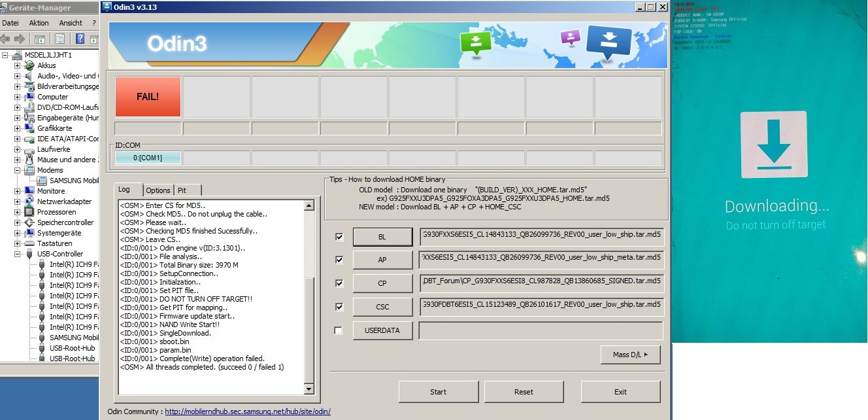Open the Properties toolbar icon in Geräte-Manager
This screenshot has width=868, height=420.
click(x=59, y=39)
